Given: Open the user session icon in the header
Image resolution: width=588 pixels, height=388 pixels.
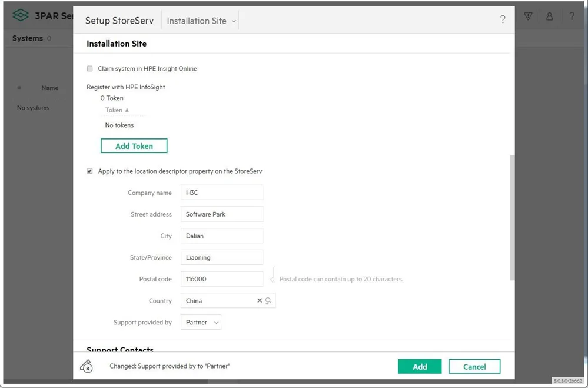Looking at the screenshot, I should pyautogui.click(x=549, y=16).
